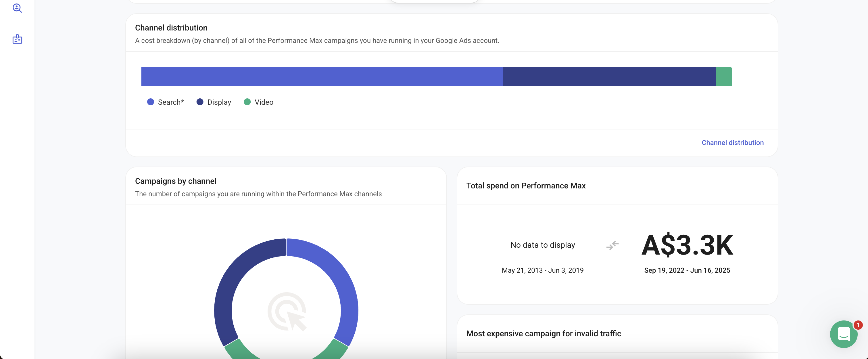Click the A$3.3K total spend value

687,245
